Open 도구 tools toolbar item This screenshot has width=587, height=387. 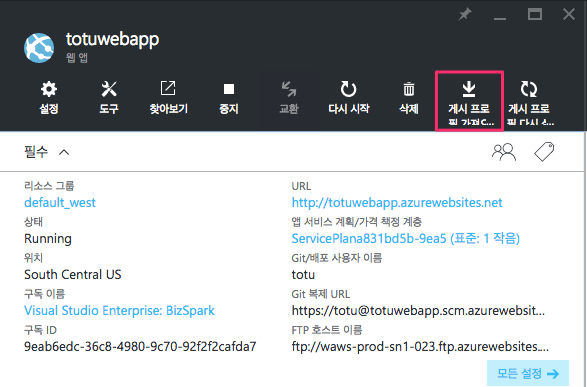coord(109,98)
